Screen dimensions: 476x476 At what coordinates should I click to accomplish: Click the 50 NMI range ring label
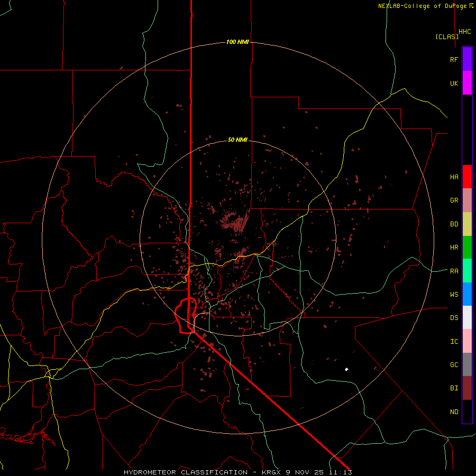(237, 140)
